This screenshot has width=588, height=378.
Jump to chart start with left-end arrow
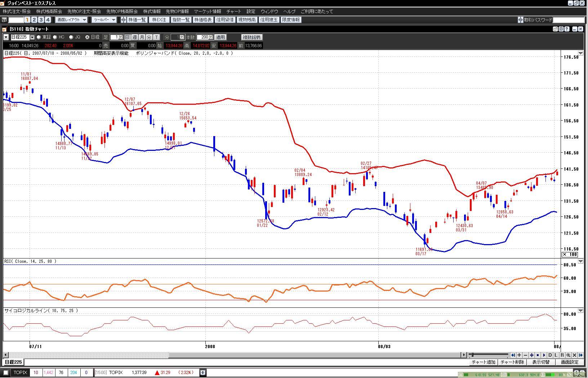click(513, 355)
